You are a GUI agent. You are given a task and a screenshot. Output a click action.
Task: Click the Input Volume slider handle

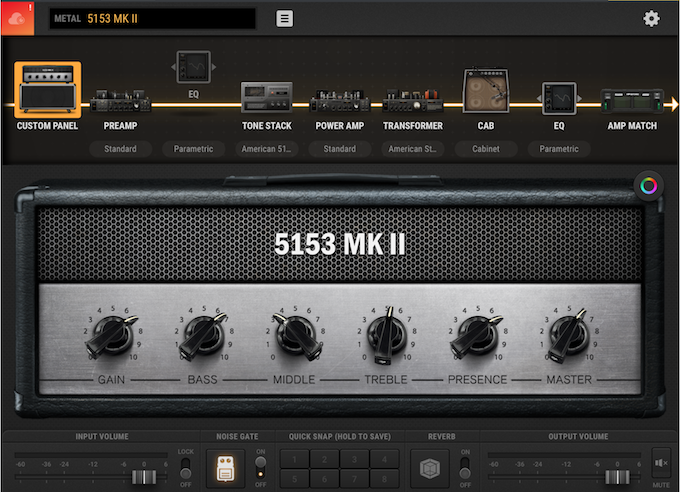pos(144,477)
